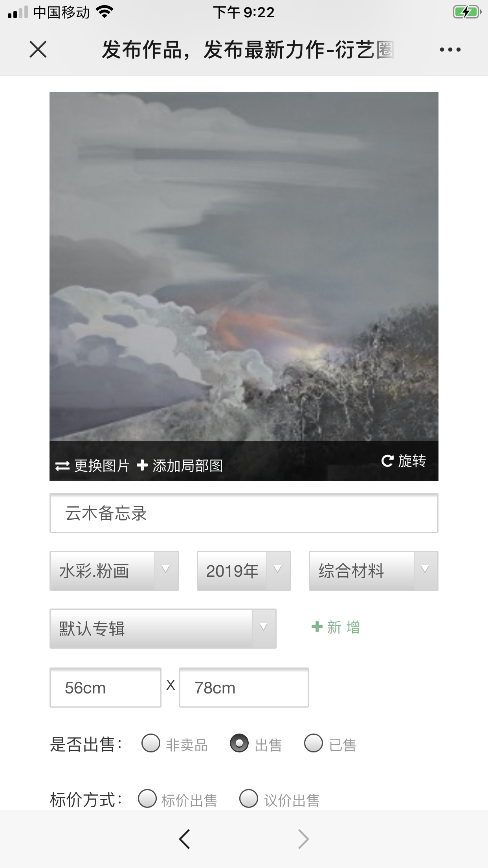Open the 水彩.粉画 category dropdown
488x868 pixels.
coord(114,571)
